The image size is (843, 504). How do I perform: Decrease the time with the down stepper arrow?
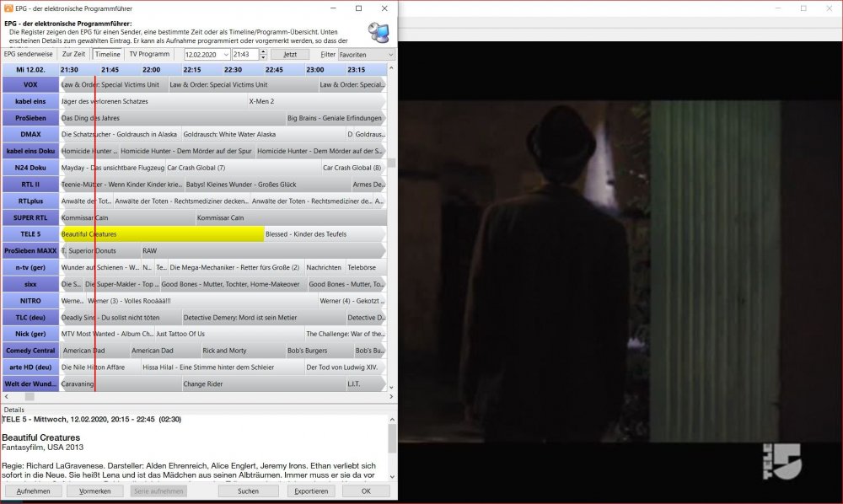(x=263, y=57)
